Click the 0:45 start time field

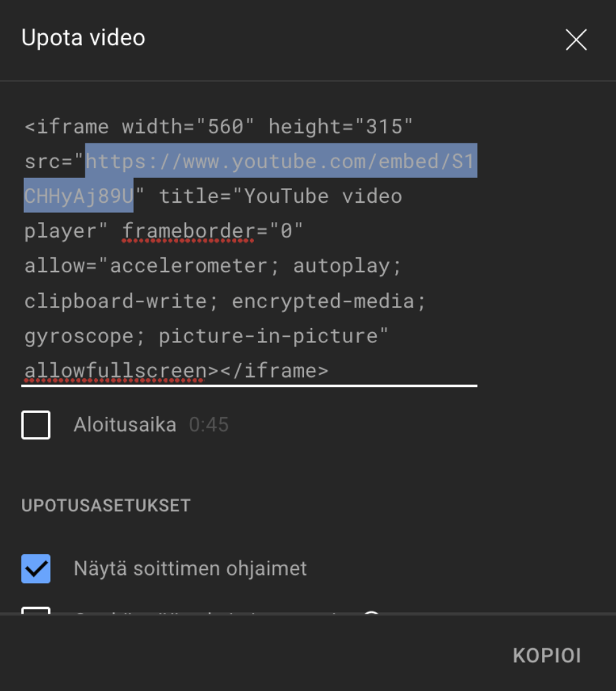click(x=209, y=425)
